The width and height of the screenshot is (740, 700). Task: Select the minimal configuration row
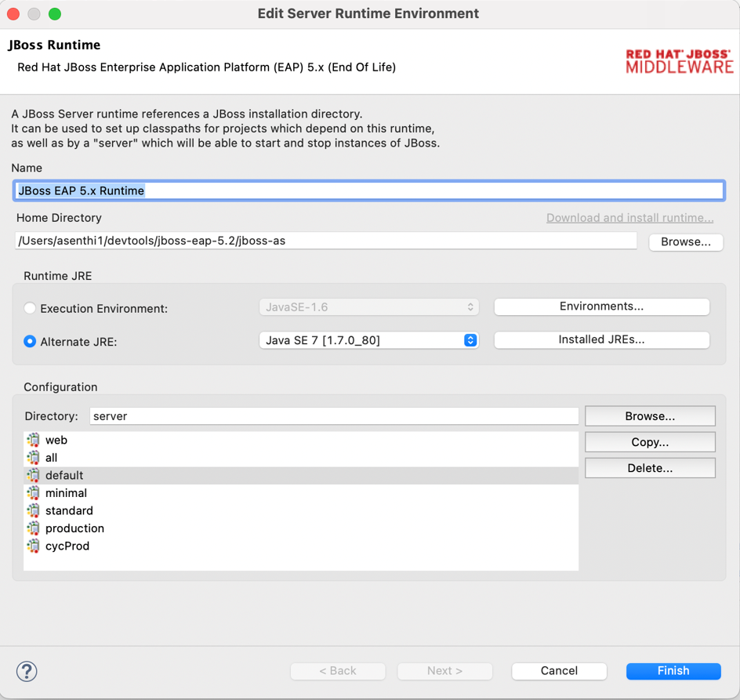point(301,493)
